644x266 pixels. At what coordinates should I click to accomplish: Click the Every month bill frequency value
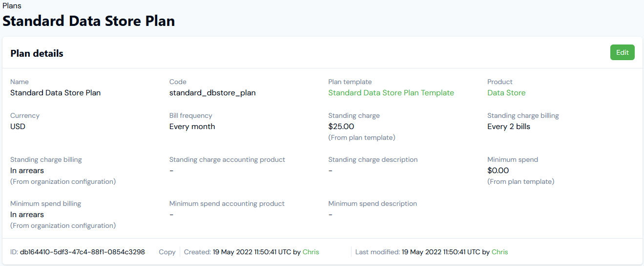point(192,127)
